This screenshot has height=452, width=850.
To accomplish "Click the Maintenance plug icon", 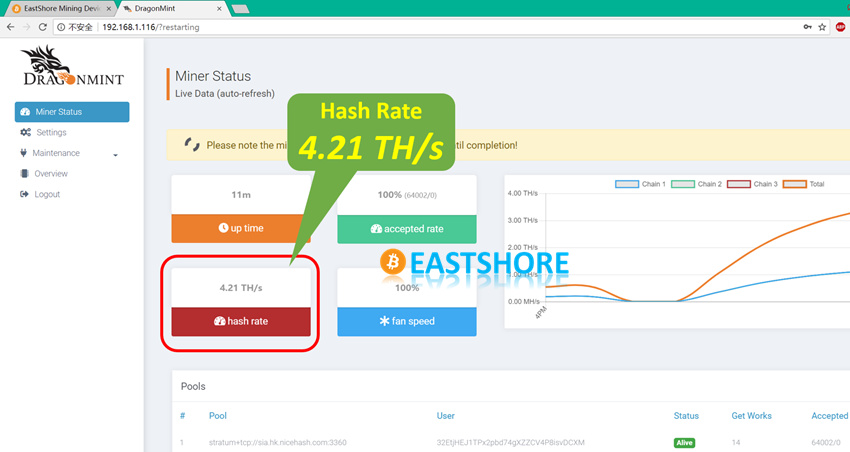I will 23,153.
